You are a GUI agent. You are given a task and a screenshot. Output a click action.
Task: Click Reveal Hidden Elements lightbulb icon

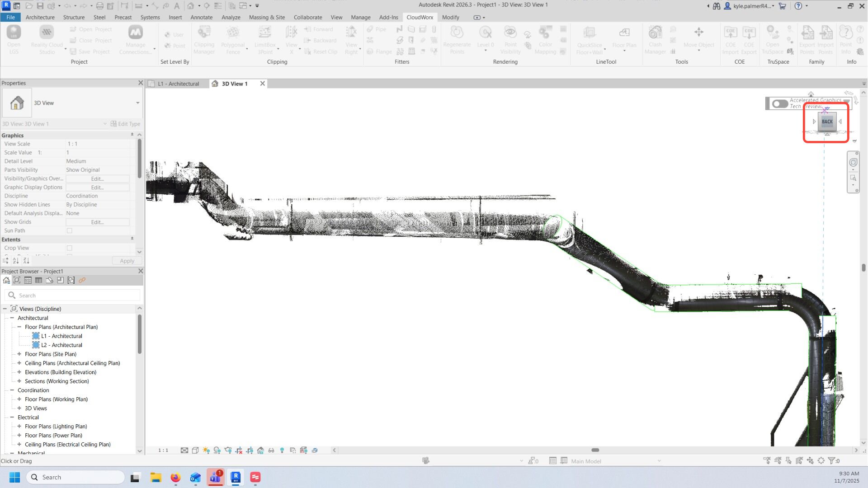point(282,450)
